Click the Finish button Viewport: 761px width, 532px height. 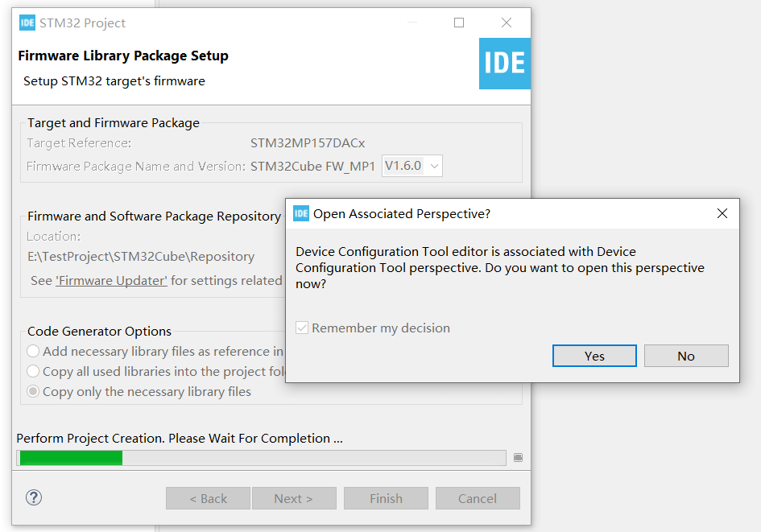coord(386,498)
